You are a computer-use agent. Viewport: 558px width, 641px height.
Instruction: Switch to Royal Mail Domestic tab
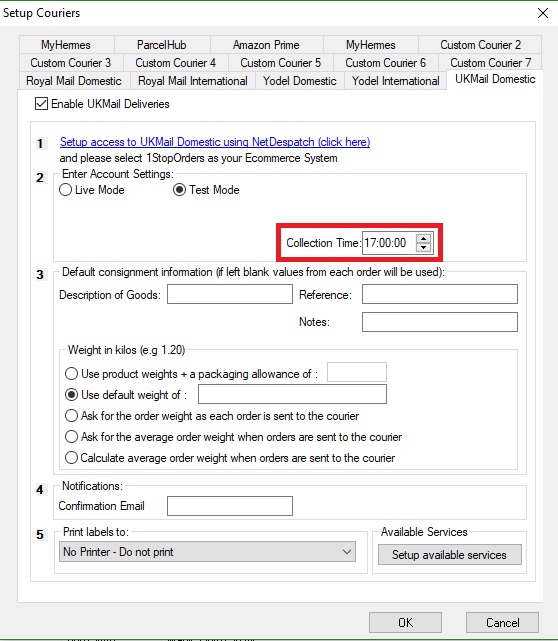tap(74, 81)
